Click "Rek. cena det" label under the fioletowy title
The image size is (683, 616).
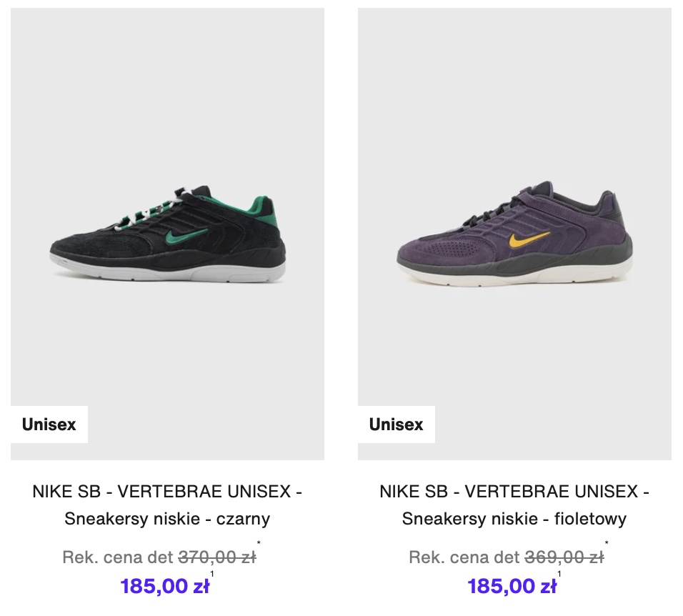coord(465,557)
